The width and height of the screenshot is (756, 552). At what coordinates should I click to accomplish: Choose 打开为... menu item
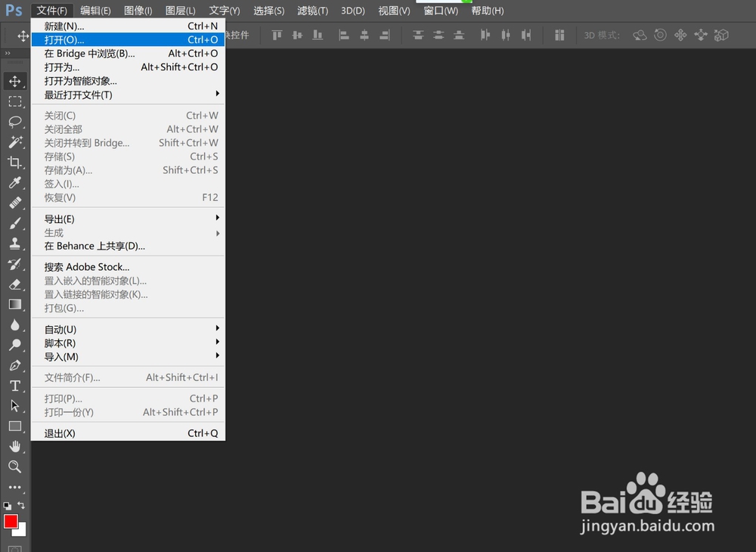[128, 67]
